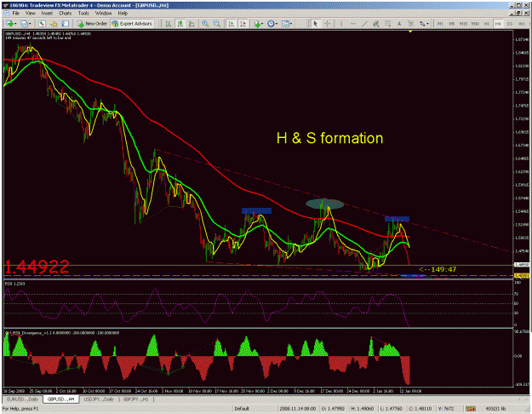The image size is (532, 414).
Task: Click the red 1.44922 price label
Action: pyautogui.click(x=37, y=267)
